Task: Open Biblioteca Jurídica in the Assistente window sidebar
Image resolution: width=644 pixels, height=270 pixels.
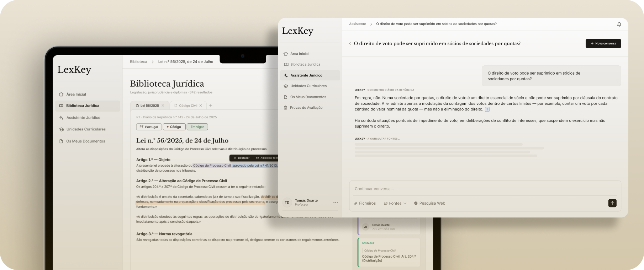Action: (x=310, y=64)
